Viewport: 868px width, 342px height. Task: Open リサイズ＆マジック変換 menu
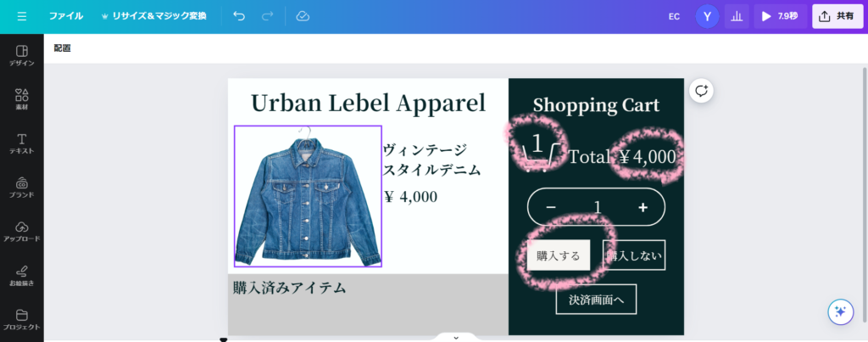click(153, 16)
